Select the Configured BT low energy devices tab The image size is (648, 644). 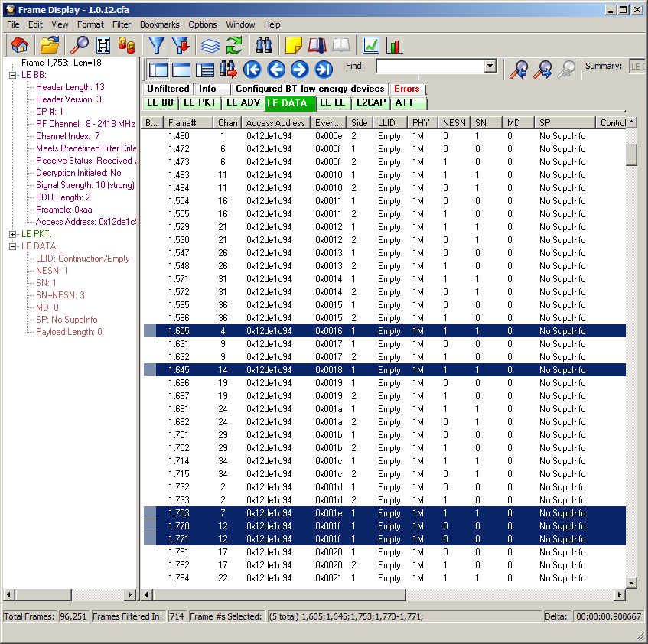[310, 89]
